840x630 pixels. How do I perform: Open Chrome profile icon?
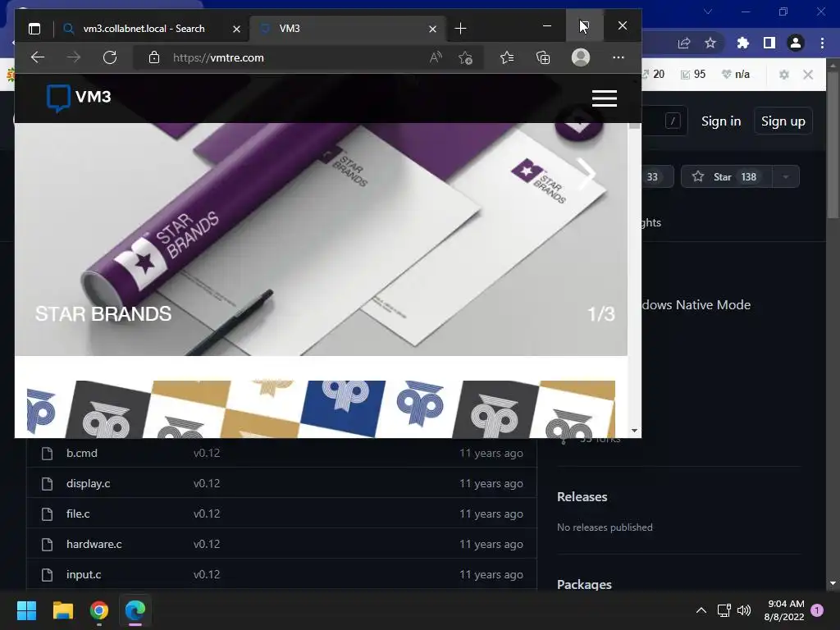(796, 43)
